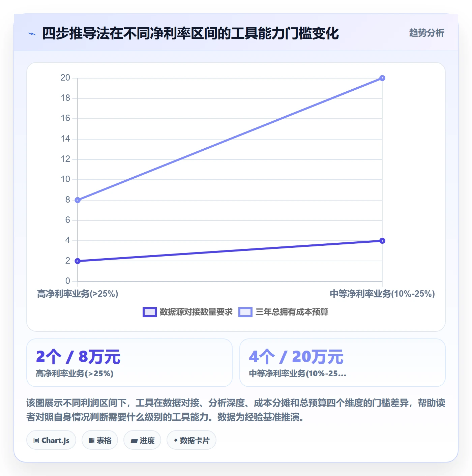The width and height of the screenshot is (472, 476).
Task: Click the truncated caption 中等净利率业务(10%-25…
Action: [298, 374]
